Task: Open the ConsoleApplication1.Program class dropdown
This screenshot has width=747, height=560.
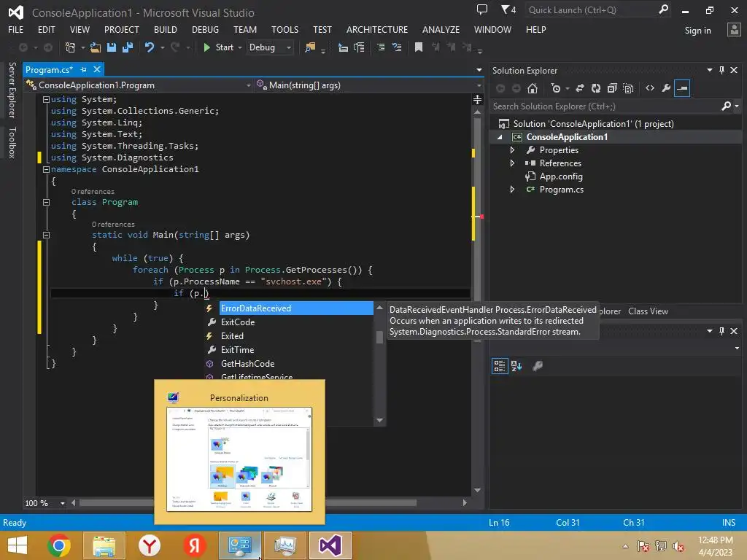Action: tap(139, 85)
